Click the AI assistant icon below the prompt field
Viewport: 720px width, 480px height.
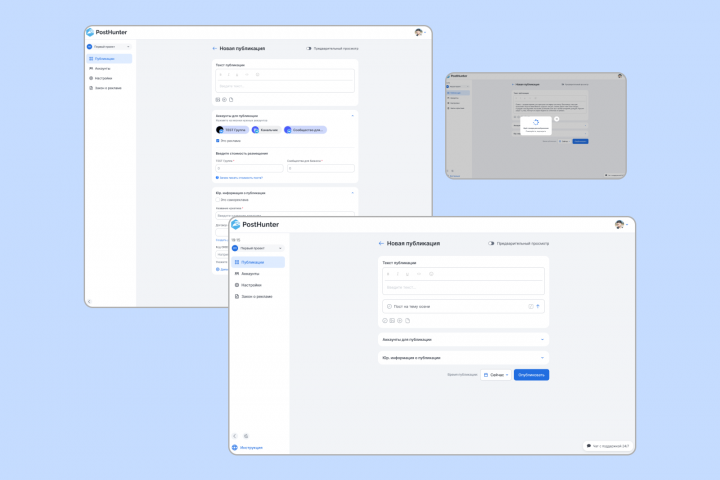[385, 321]
